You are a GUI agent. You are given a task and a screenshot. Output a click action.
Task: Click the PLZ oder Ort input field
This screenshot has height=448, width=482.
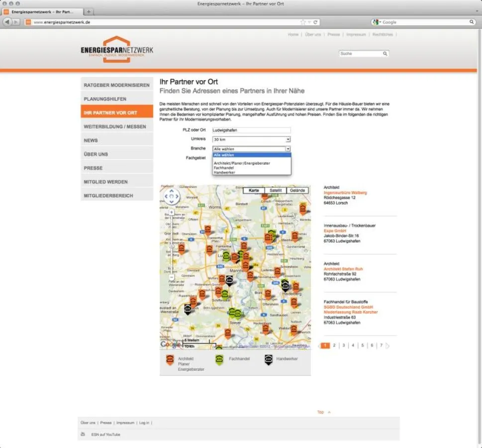[x=251, y=130]
